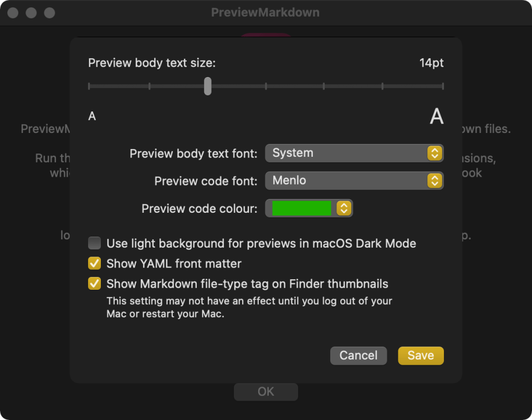
Task: Click the 14pt text size value label
Action: click(431, 63)
